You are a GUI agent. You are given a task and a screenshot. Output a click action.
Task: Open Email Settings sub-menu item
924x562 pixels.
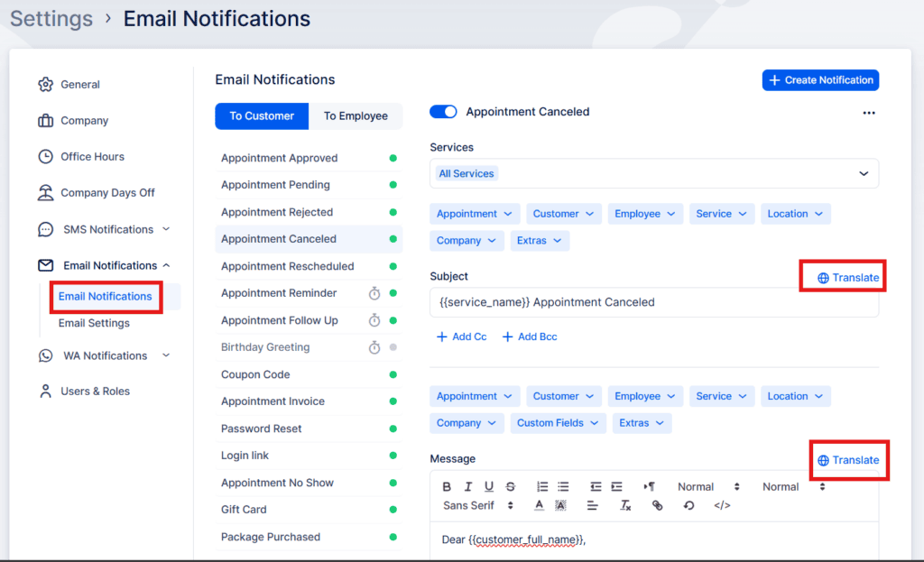94,323
